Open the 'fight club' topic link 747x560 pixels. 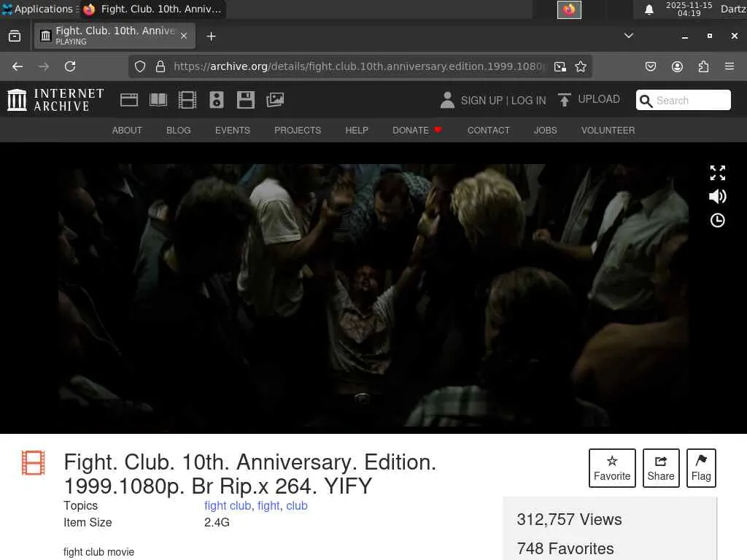click(228, 506)
